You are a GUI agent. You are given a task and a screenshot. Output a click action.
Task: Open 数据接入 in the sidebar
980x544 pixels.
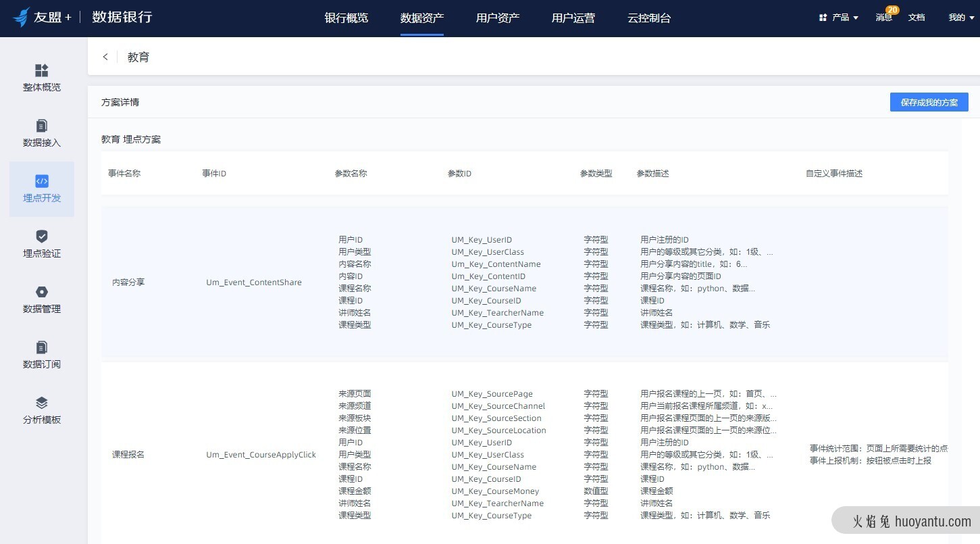click(x=42, y=134)
